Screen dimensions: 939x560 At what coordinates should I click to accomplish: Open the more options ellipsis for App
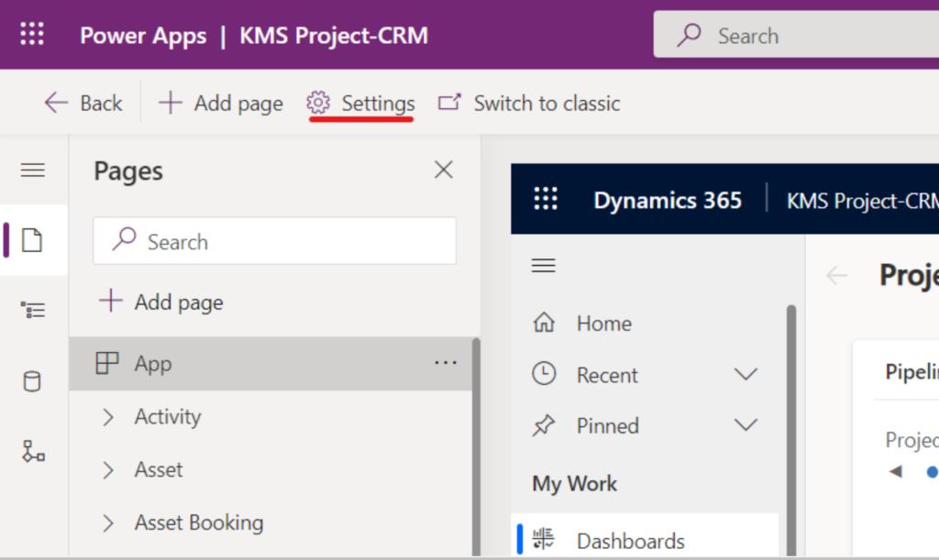pyautogui.click(x=446, y=363)
